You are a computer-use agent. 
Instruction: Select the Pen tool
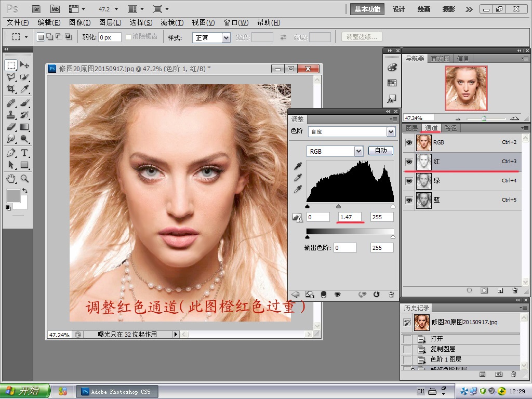11,153
